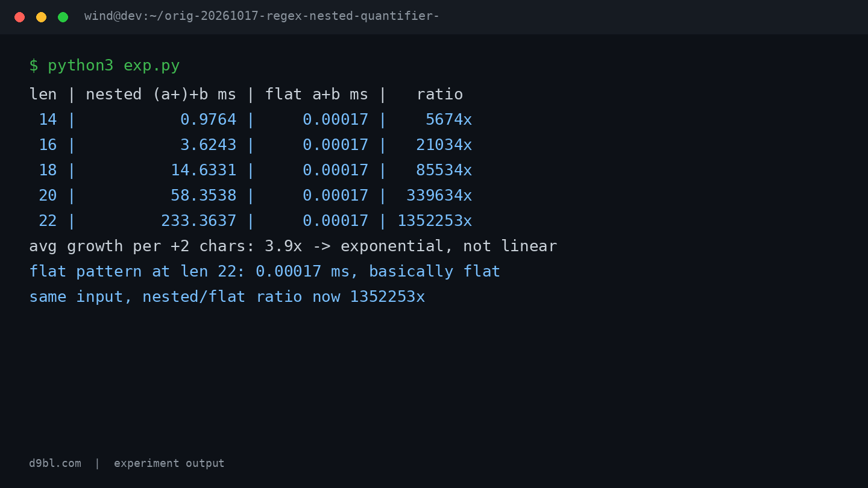The width and height of the screenshot is (868, 488).
Task: Click the ratio value 21034x
Action: pyautogui.click(x=444, y=145)
